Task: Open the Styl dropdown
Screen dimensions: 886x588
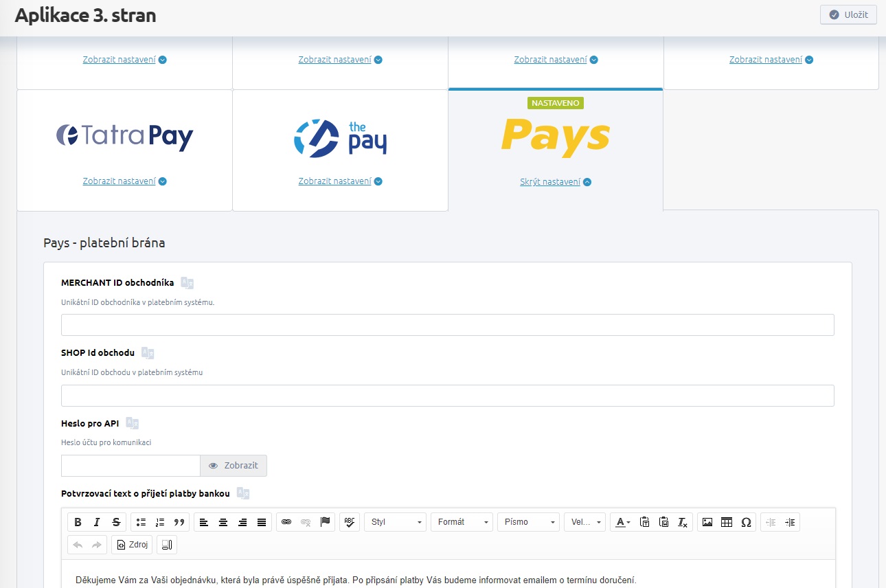Action: pos(396,522)
